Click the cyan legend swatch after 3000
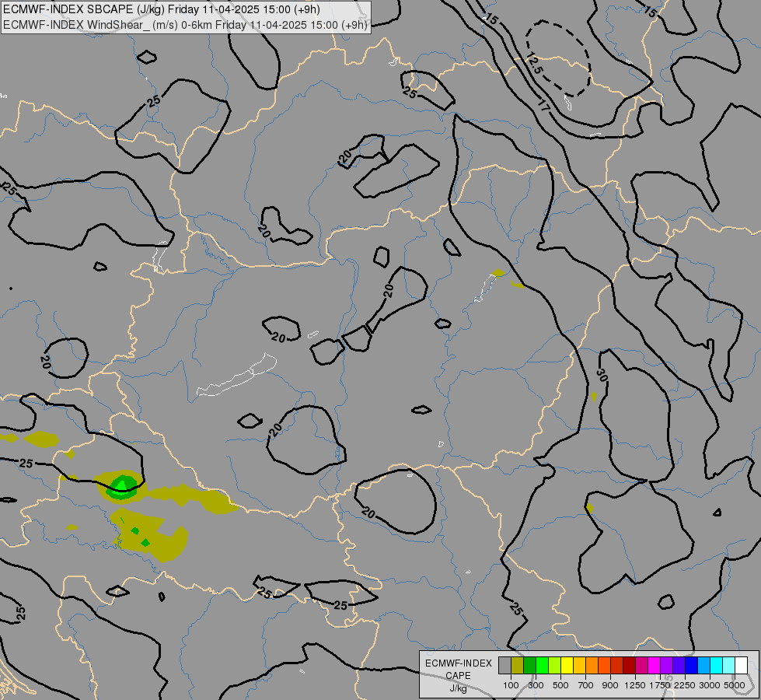The image size is (761, 700). tap(717, 666)
